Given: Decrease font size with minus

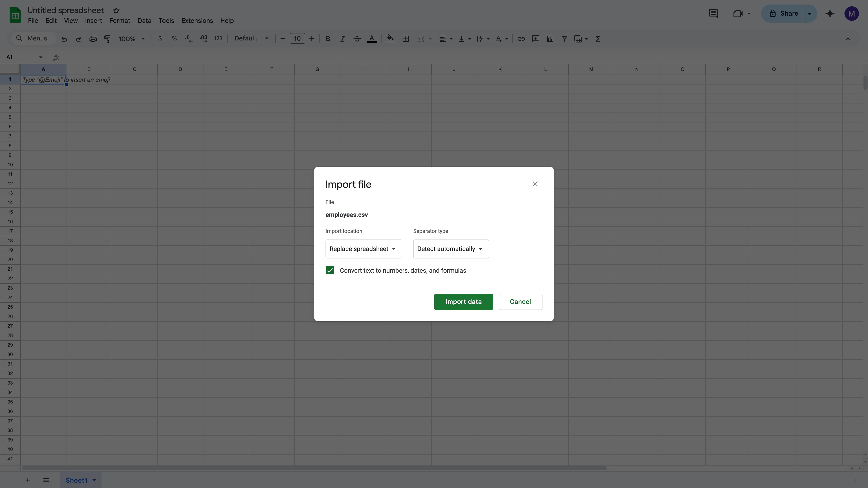Looking at the screenshot, I should (283, 39).
